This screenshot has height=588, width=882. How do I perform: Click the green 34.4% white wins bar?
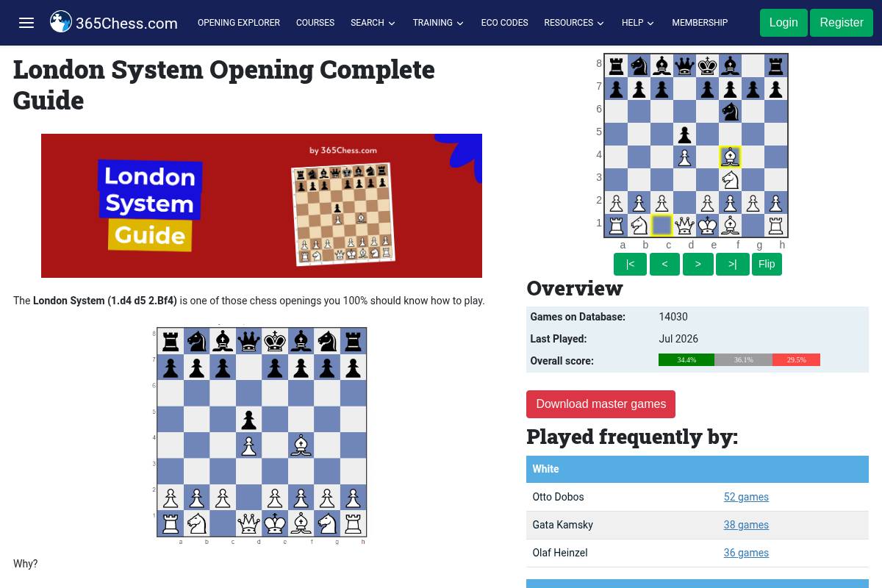(x=686, y=359)
